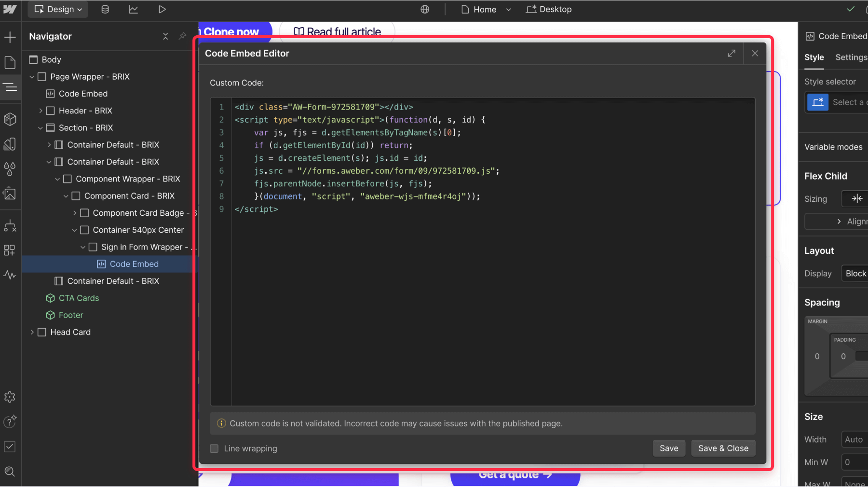The image size is (868, 487).
Task: Expand the Code Embed Editor window
Action: click(732, 53)
